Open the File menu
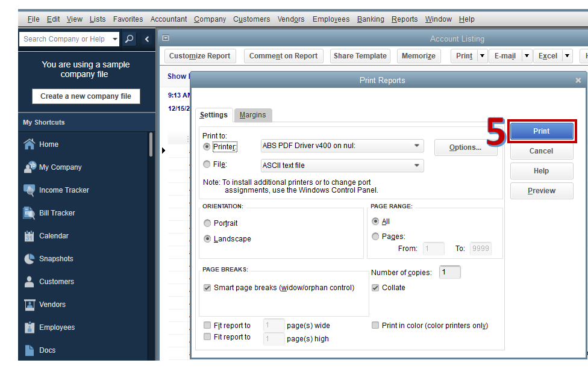Image resolution: width=588 pixels, height=369 pixels. pos(33,19)
